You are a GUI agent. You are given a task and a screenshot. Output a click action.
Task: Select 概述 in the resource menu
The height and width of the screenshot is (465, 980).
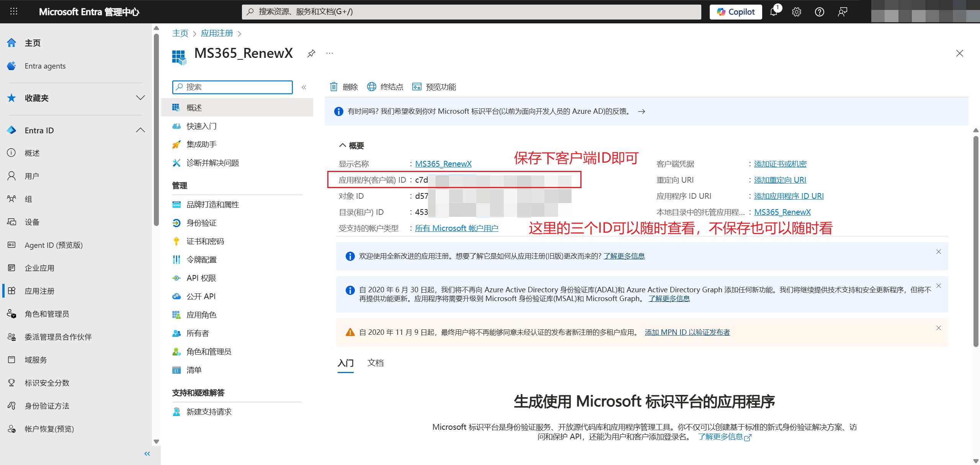(237, 108)
